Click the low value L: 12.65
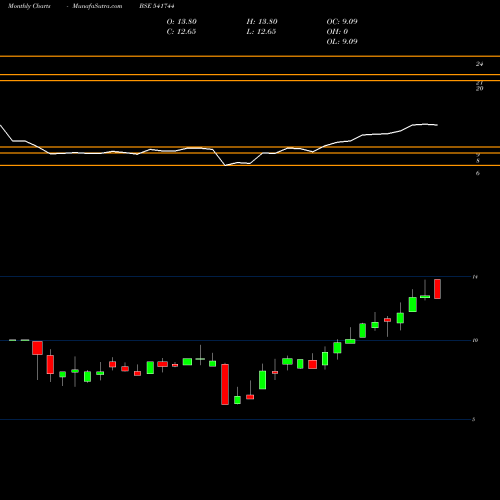Viewport: 500px width, 500px height. click(261, 32)
